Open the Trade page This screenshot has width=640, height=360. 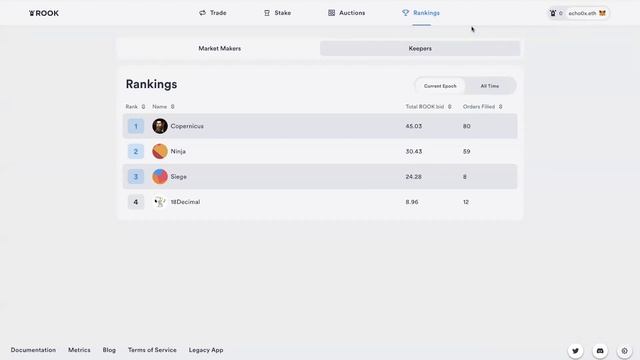pos(213,13)
